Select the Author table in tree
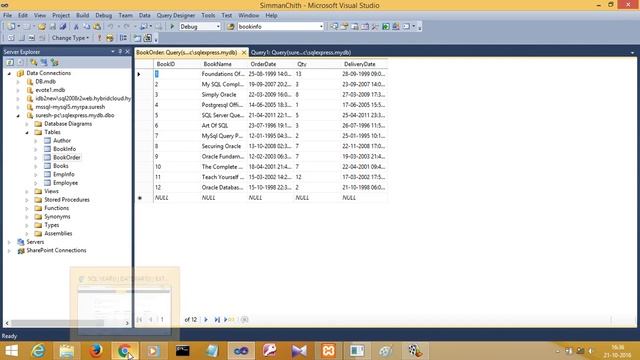The width and height of the screenshot is (640, 360). coord(62,141)
